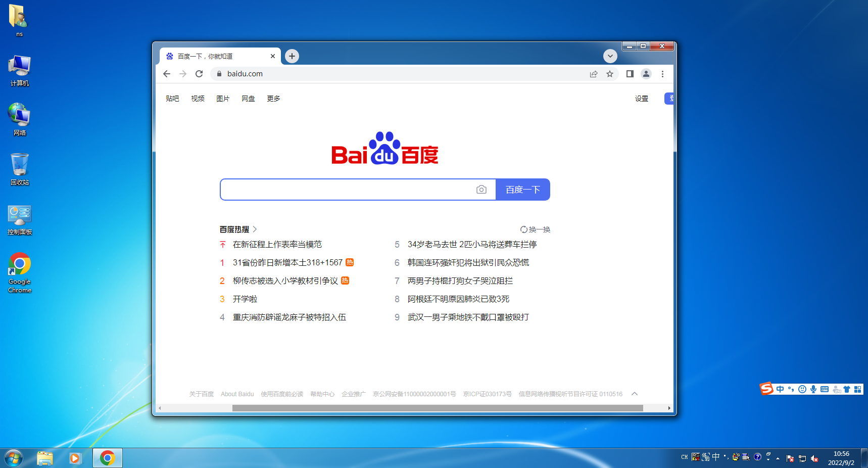Select the 回收站 recycle bin icon
This screenshot has height=468, width=868.
19,169
